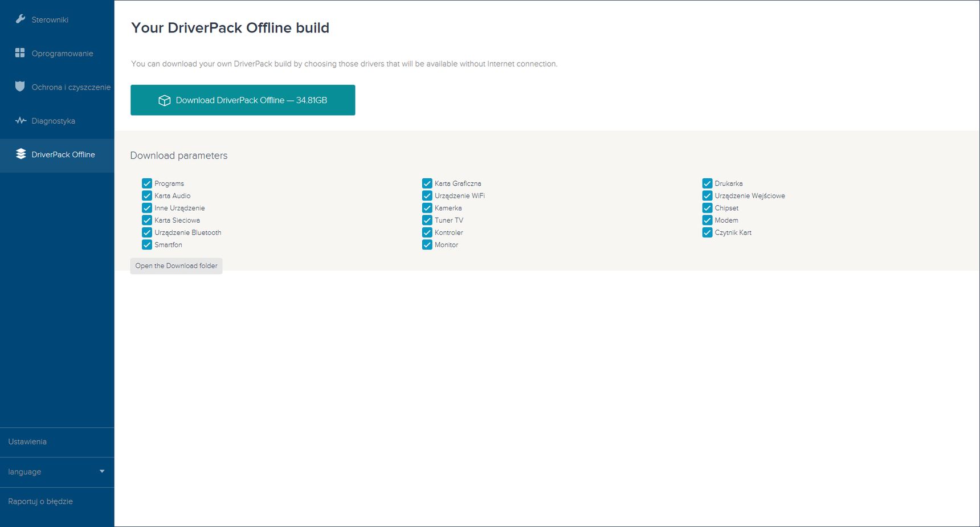Uncheck Czytnik Kart checkbox
The image size is (980, 527).
[x=708, y=232]
